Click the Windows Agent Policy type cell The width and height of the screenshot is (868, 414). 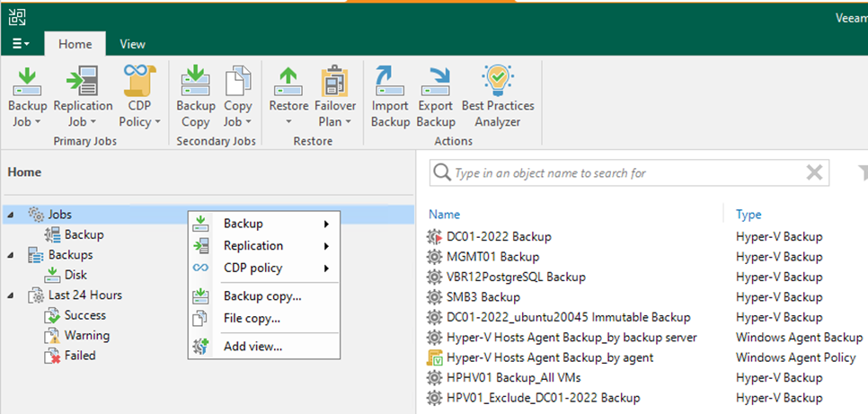795,357
